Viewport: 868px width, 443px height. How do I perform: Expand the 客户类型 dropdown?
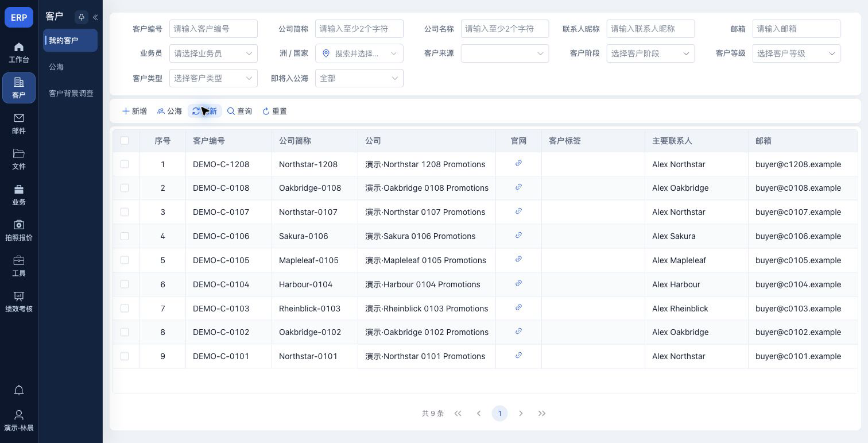pos(214,78)
